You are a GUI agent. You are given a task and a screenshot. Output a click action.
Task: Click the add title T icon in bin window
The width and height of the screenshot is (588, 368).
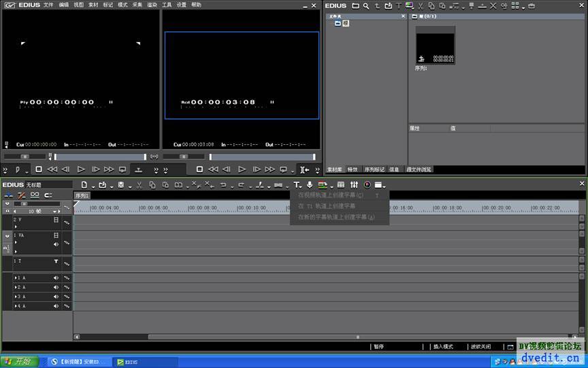[399, 5]
